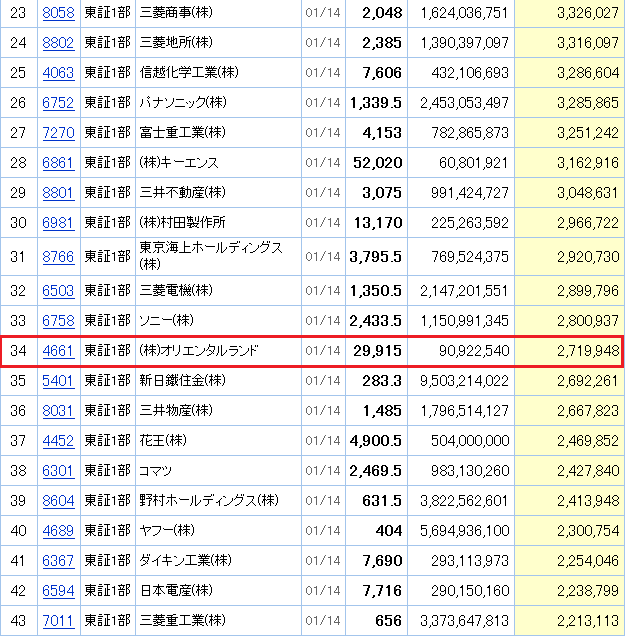
Task: Select company name 信越化学工業(株)
Action: coord(189,72)
